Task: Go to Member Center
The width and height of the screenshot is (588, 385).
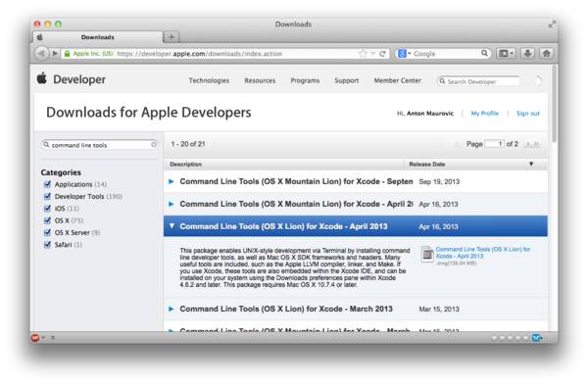Action: coord(398,80)
